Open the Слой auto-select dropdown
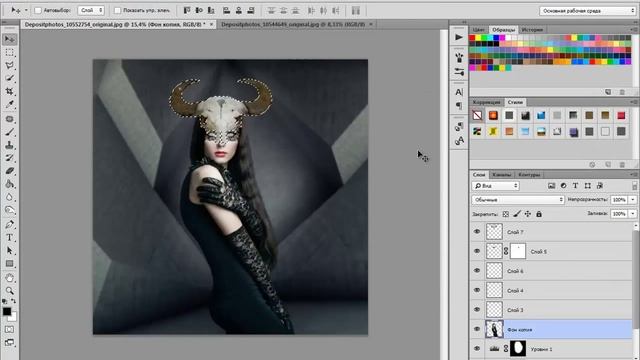640x360 pixels. coord(91,10)
